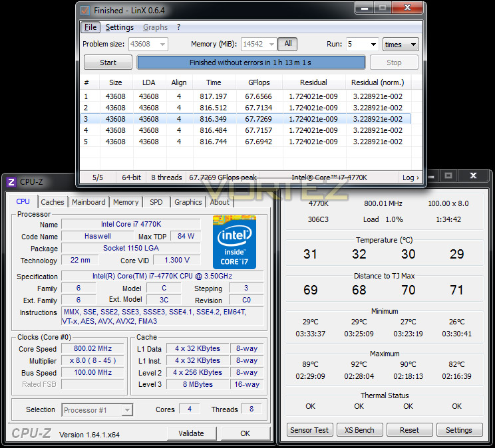Close the Core Temp window
The image size is (495, 448).
(x=472, y=176)
